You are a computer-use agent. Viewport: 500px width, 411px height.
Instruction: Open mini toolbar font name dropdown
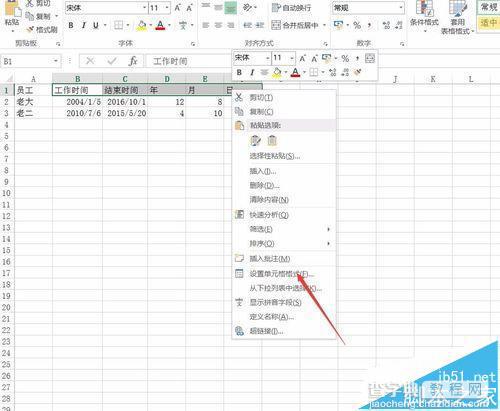(x=268, y=58)
